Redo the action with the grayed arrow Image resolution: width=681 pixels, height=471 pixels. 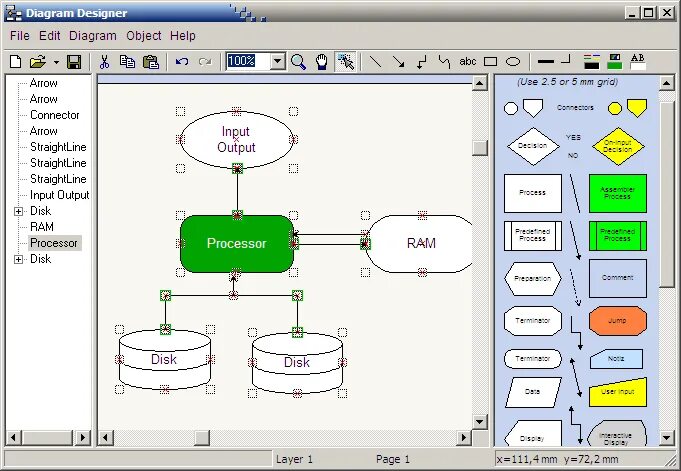click(205, 62)
